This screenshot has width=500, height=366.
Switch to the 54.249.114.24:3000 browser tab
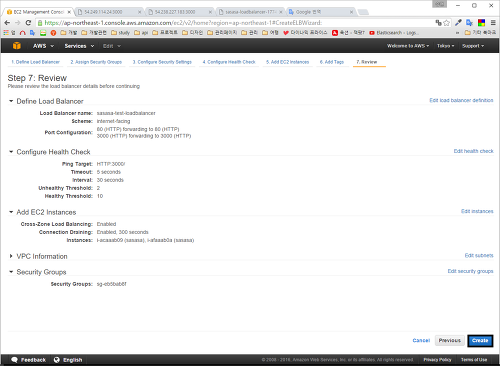[109, 12]
